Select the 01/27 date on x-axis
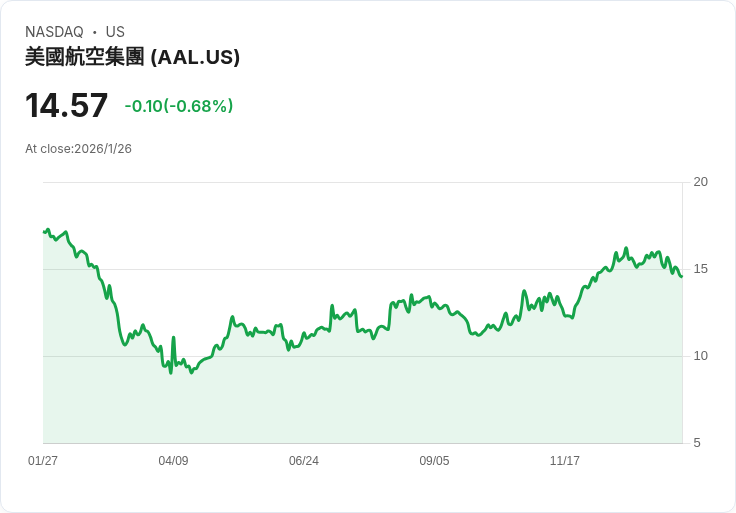The width and height of the screenshot is (736, 513). tap(43, 461)
